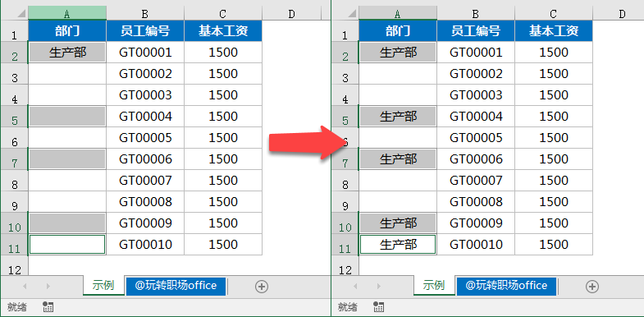
Task: Click 1500 salary for GT00009 in left sheet
Action: [x=223, y=223]
